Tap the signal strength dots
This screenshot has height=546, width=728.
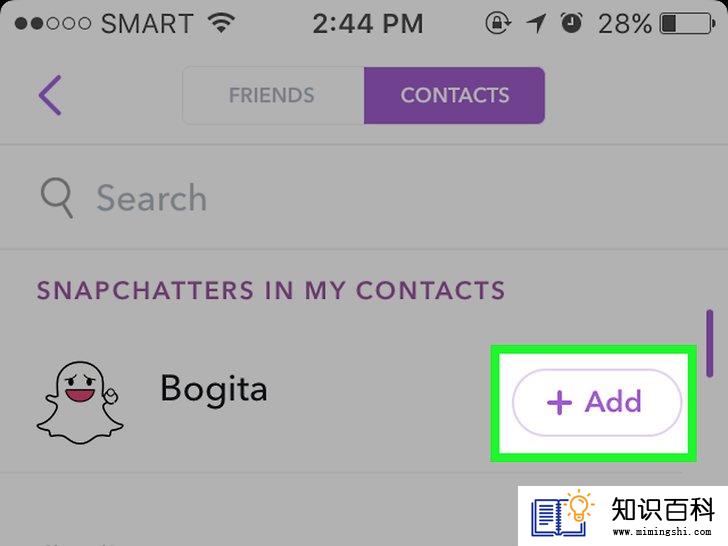[x=53, y=23]
